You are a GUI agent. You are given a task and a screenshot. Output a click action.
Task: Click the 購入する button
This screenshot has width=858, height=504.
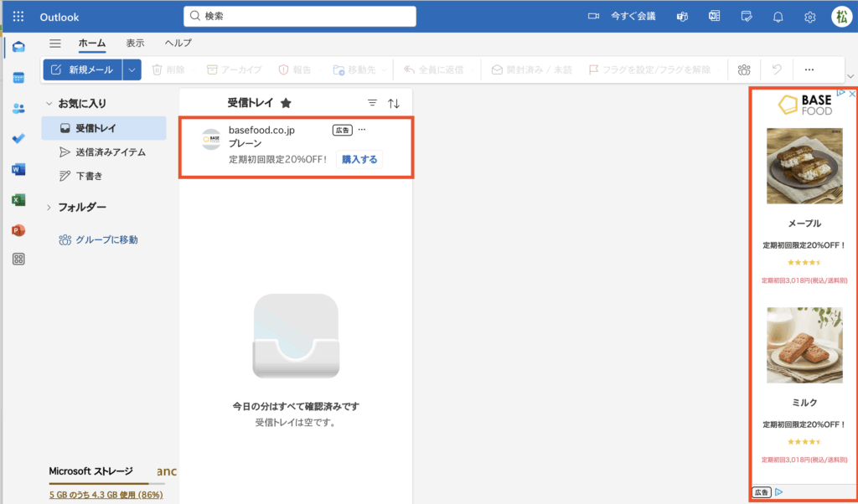[x=359, y=160]
